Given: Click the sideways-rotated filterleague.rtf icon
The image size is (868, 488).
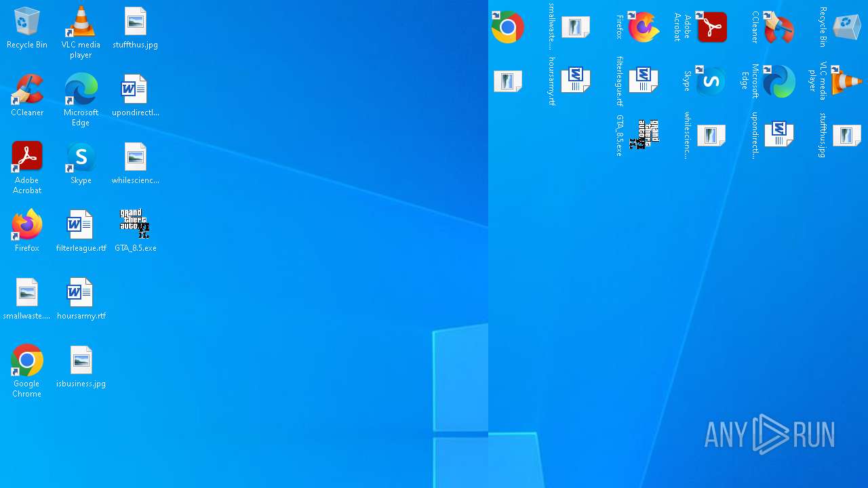Looking at the screenshot, I should (x=644, y=81).
